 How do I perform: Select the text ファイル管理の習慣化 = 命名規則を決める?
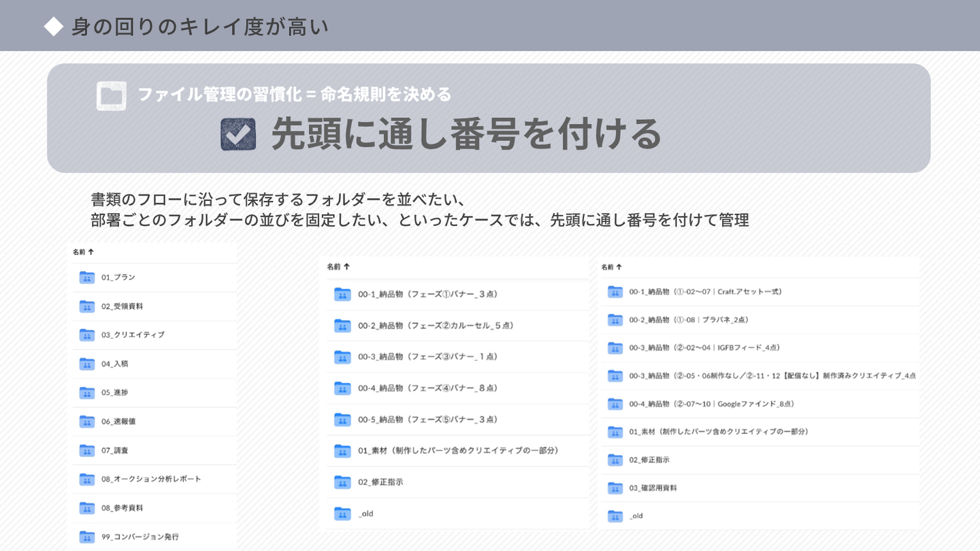tap(295, 95)
